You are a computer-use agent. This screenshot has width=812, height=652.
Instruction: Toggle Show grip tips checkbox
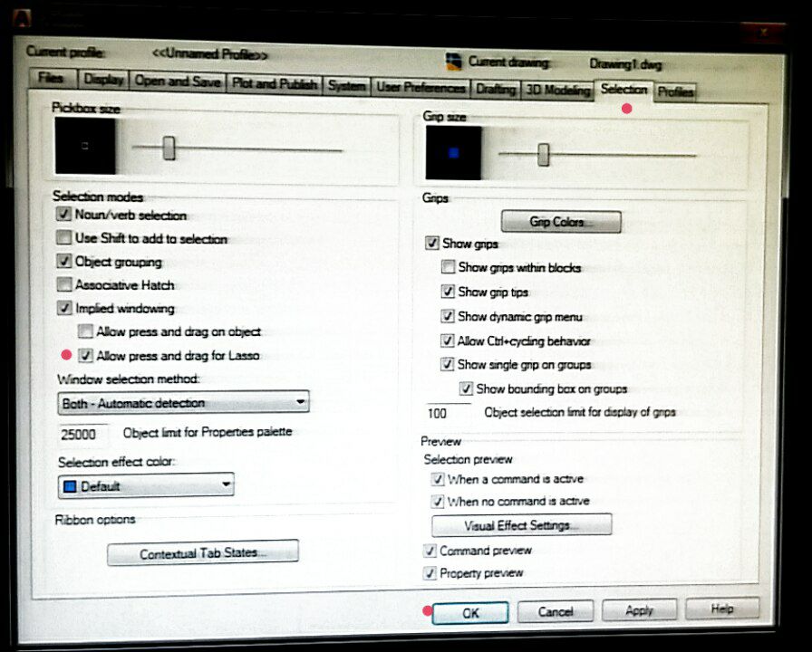click(x=448, y=292)
